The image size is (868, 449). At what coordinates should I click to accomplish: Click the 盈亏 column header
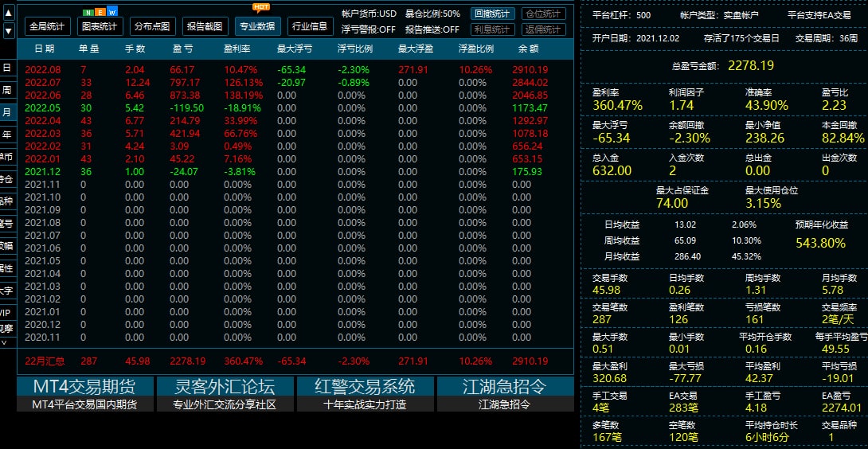point(182,49)
